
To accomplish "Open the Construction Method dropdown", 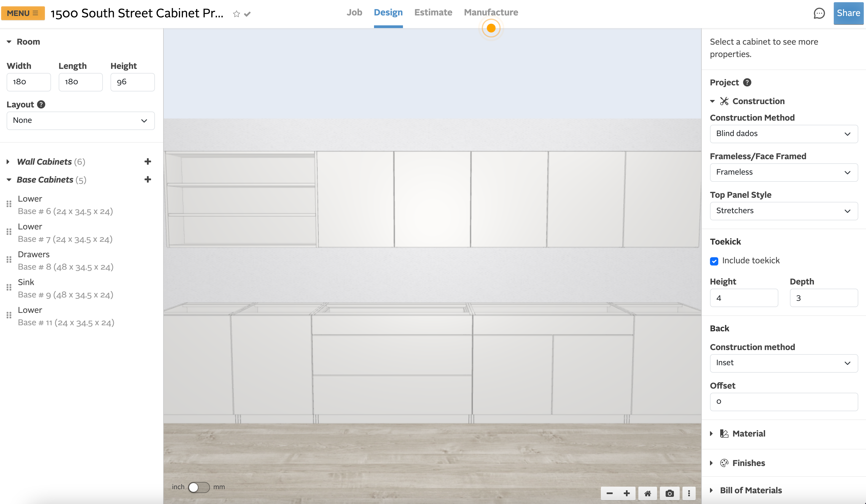I will (784, 134).
